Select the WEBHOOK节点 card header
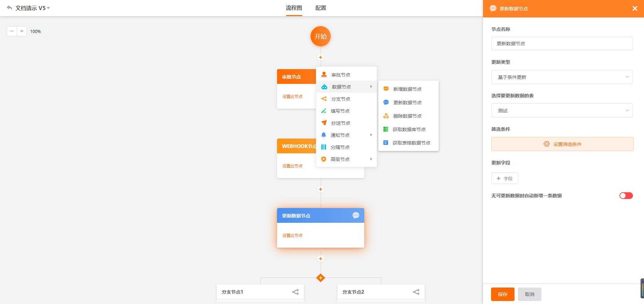 click(x=297, y=146)
